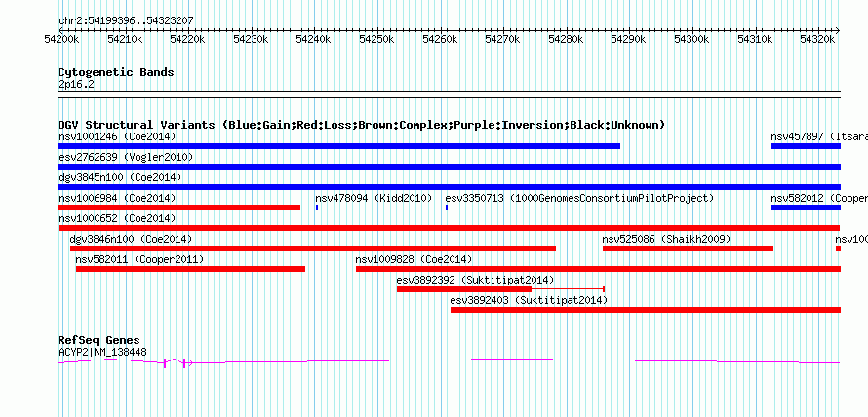The height and width of the screenshot is (417, 868).
Task: Open the nsv478094 (Kidd2010) label
Action: (374, 198)
